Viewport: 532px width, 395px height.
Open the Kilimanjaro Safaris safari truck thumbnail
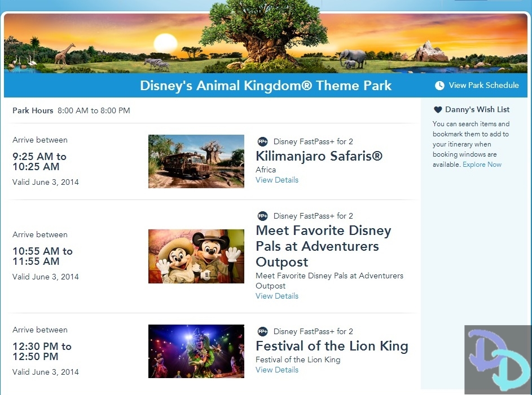pos(196,161)
